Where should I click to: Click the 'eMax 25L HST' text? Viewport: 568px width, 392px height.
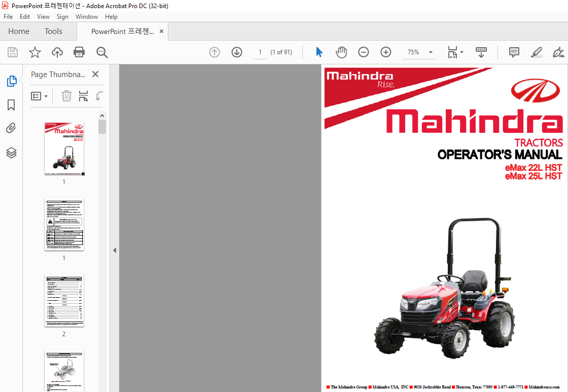point(534,176)
